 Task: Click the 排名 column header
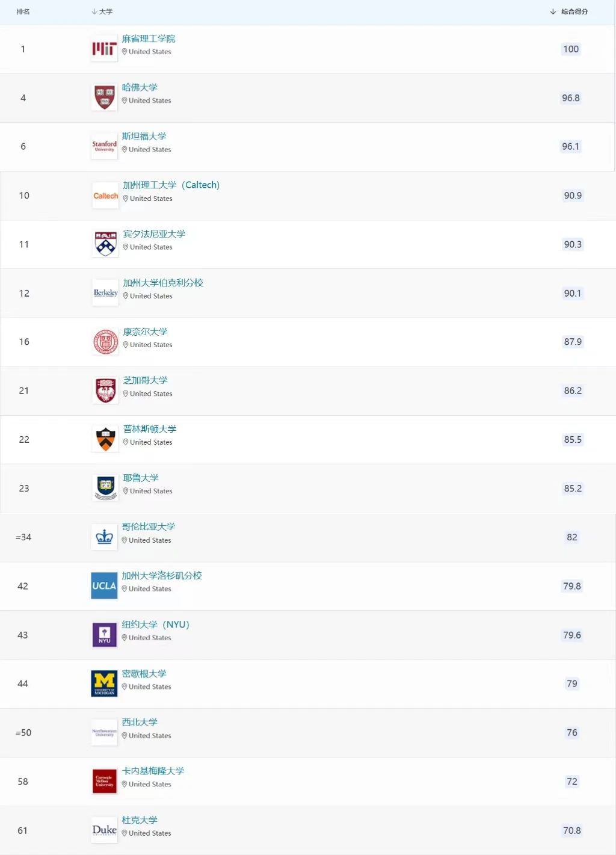pyautogui.click(x=23, y=11)
